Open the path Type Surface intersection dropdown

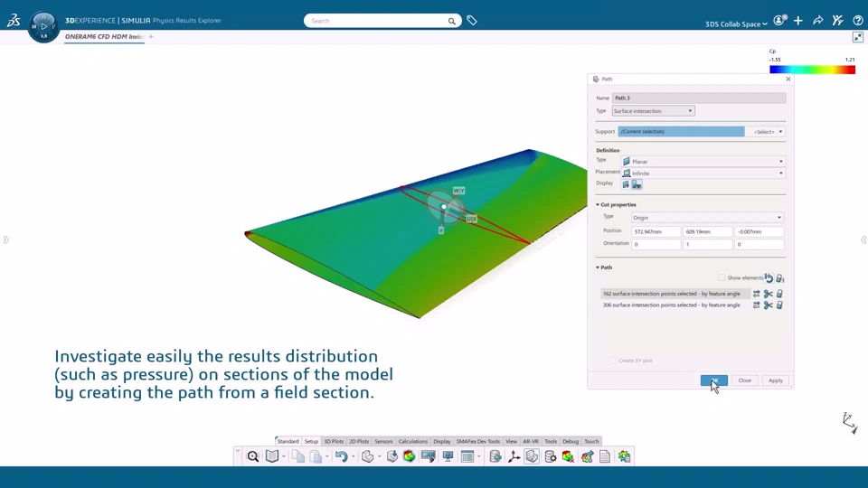pyautogui.click(x=653, y=111)
